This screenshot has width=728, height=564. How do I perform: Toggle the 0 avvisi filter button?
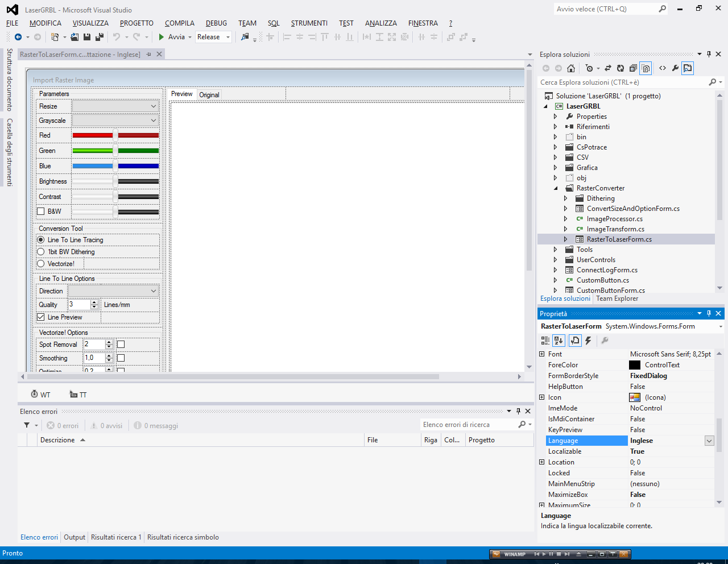[x=107, y=425]
